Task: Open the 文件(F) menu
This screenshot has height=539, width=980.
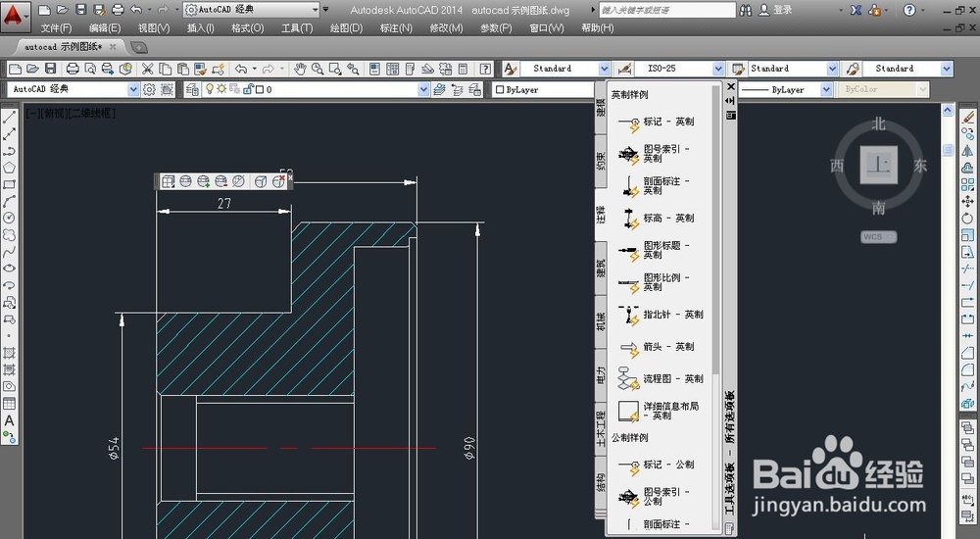Action: [56, 28]
